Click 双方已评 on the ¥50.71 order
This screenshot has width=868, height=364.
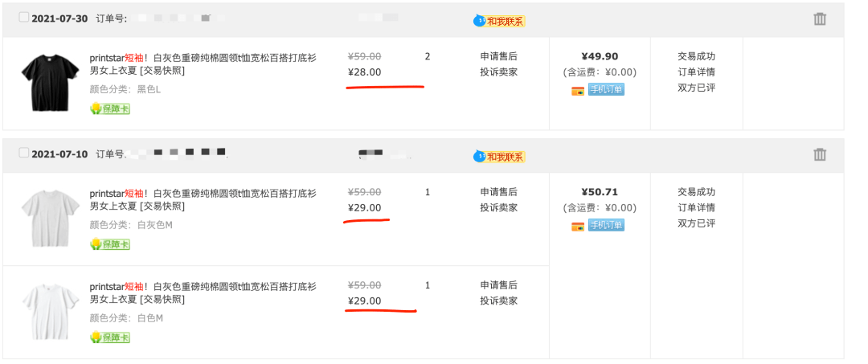(x=696, y=223)
